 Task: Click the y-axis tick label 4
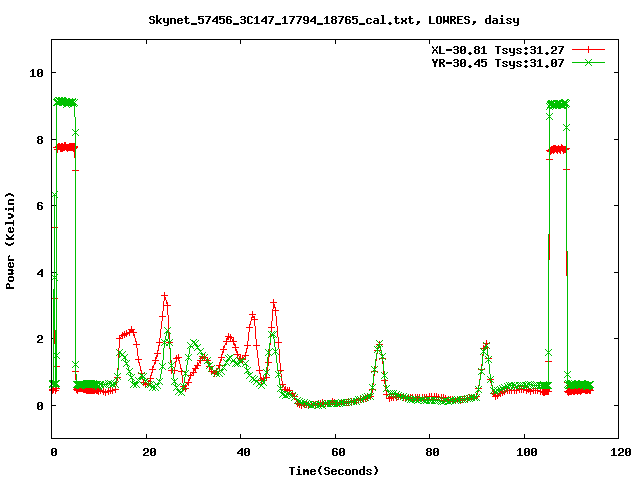(x=40, y=273)
